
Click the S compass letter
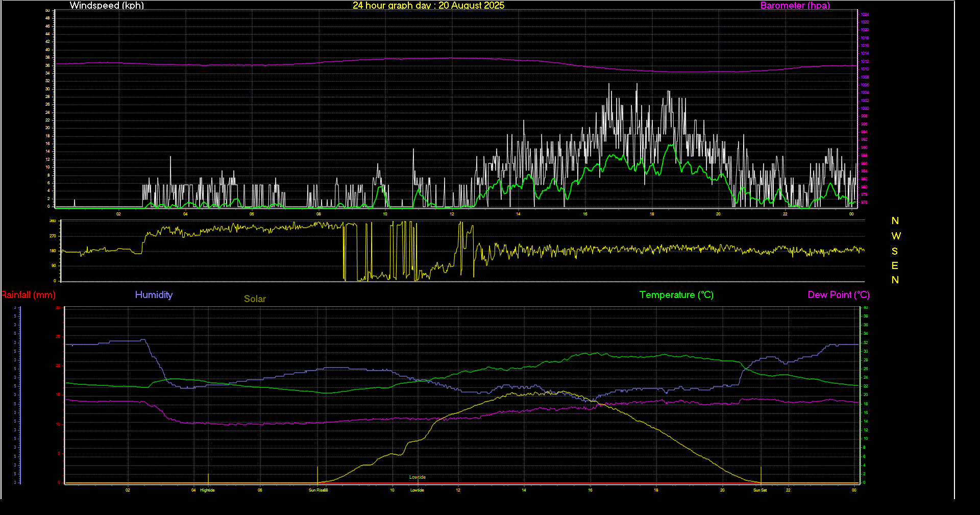(895, 251)
